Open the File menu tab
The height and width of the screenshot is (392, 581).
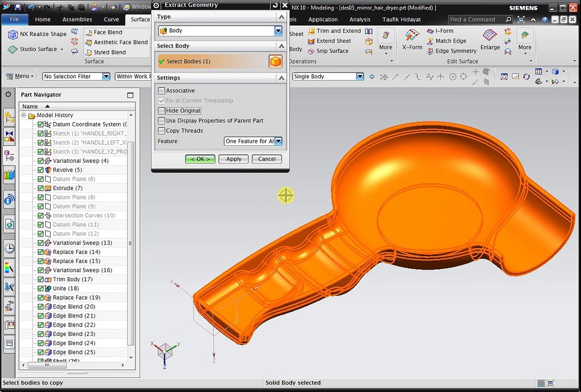click(14, 19)
